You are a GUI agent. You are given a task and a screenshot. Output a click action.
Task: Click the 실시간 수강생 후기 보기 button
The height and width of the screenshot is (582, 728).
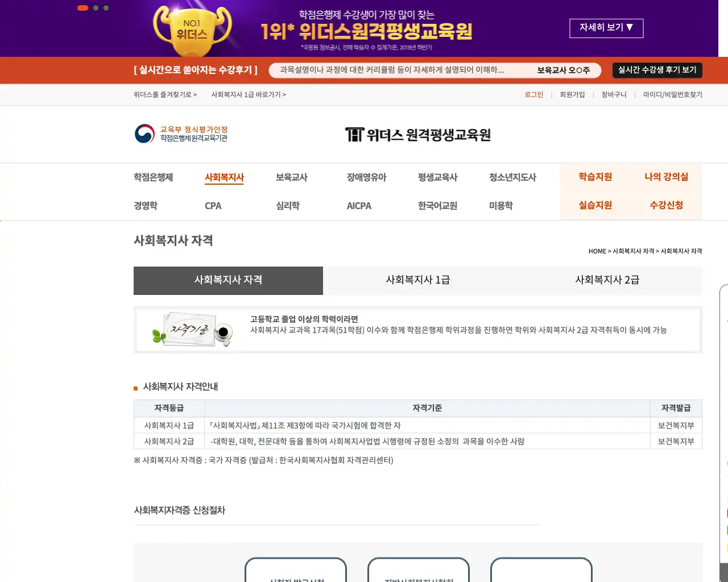[656, 70]
